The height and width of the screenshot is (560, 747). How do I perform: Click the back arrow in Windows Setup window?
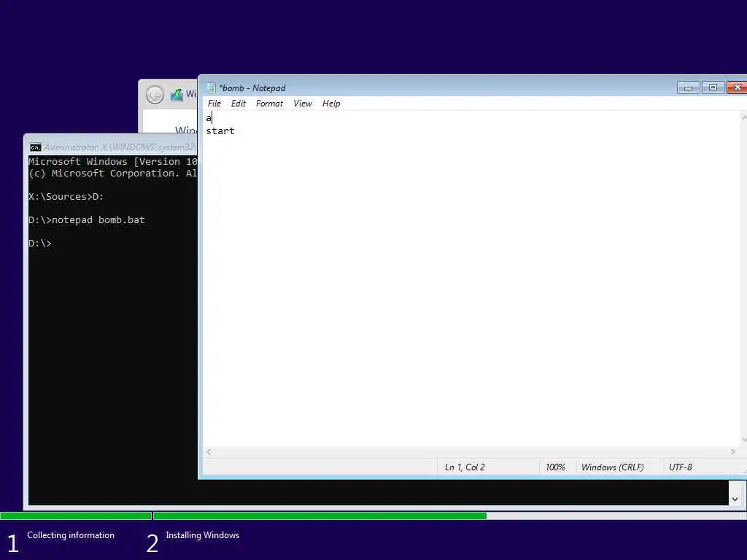pos(155,95)
